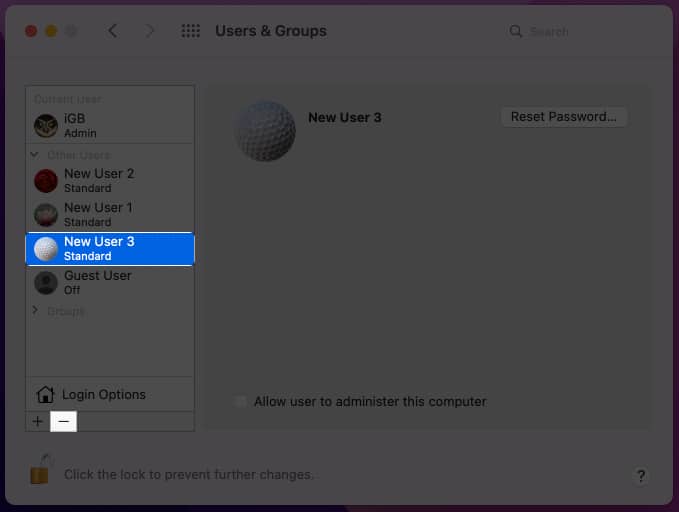Go forward with the right chevron

click(x=150, y=31)
